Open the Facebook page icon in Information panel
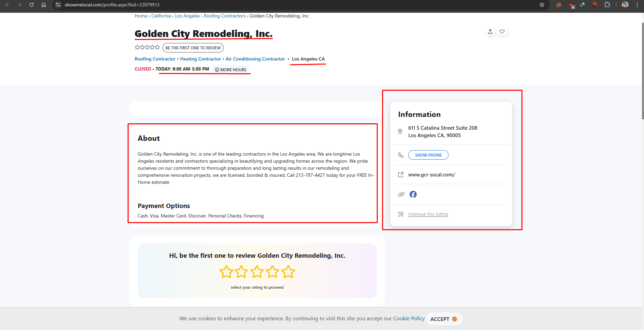 tap(413, 194)
